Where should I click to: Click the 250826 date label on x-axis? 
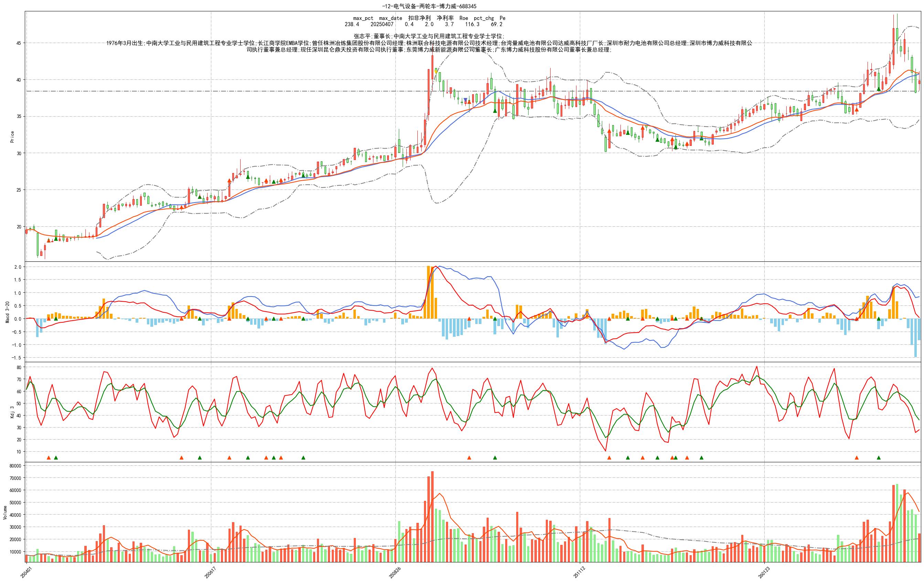[395, 573]
